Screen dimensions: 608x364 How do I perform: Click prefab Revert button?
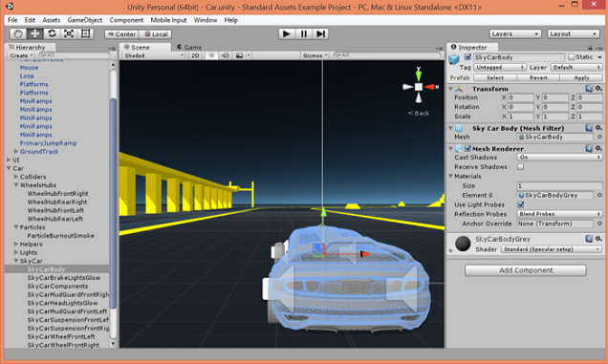(x=538, y=78)
